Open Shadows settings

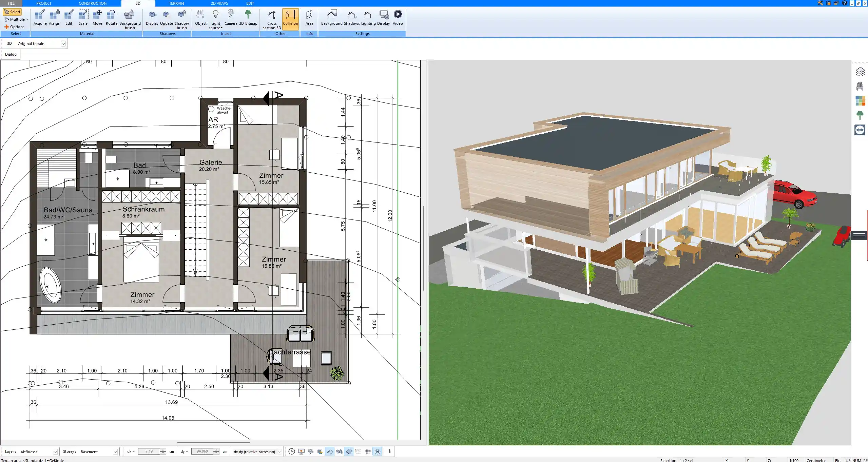[x=352, y=18]
